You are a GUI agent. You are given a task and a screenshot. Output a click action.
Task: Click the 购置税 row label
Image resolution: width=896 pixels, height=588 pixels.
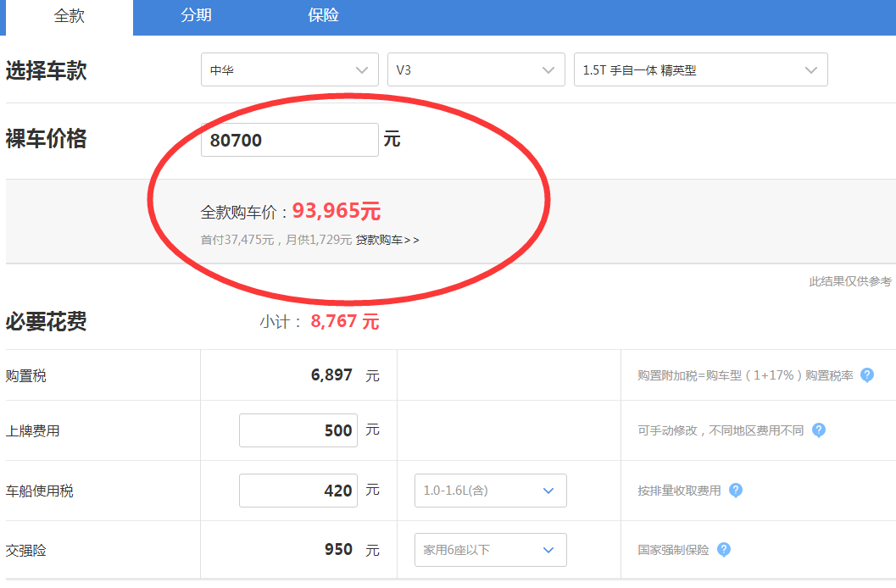point(25,376)
